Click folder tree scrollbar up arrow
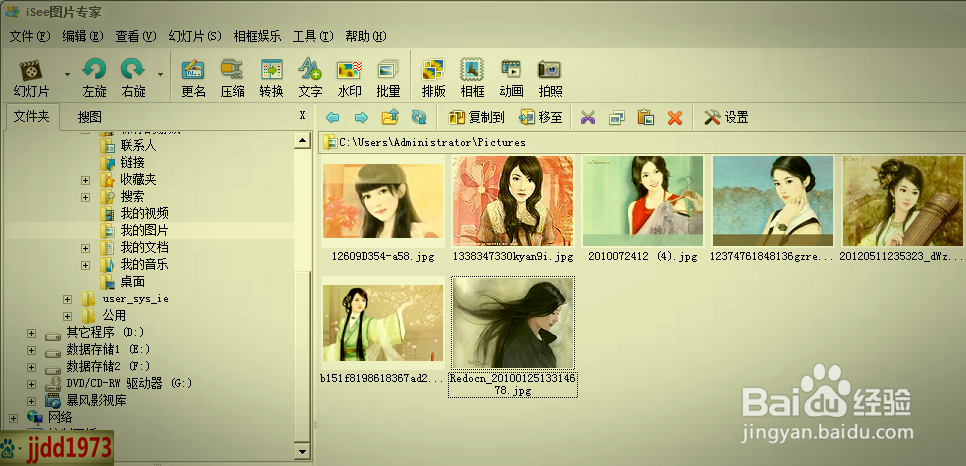This screenshot has width=966, height=466. point(302,141)
